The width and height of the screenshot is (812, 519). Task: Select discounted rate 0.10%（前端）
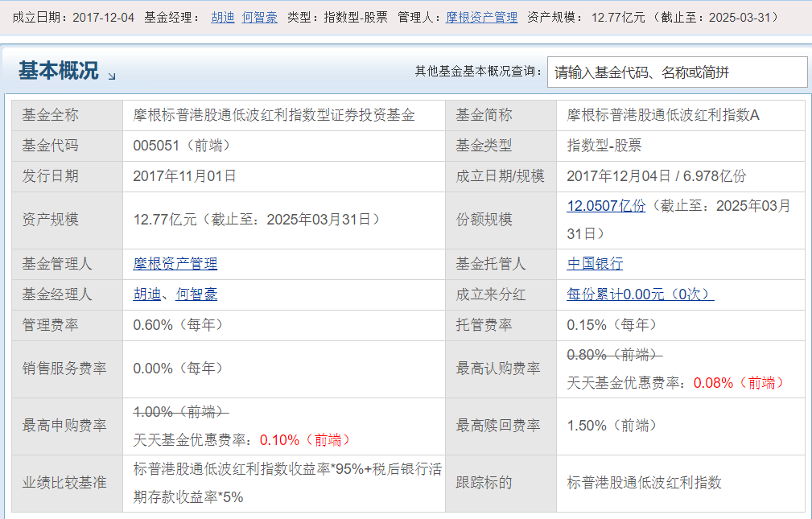point(306,440)
